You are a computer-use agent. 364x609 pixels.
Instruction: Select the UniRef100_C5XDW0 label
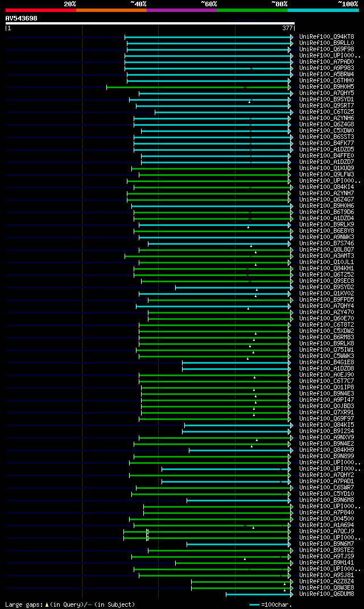(x=326, y=130)
